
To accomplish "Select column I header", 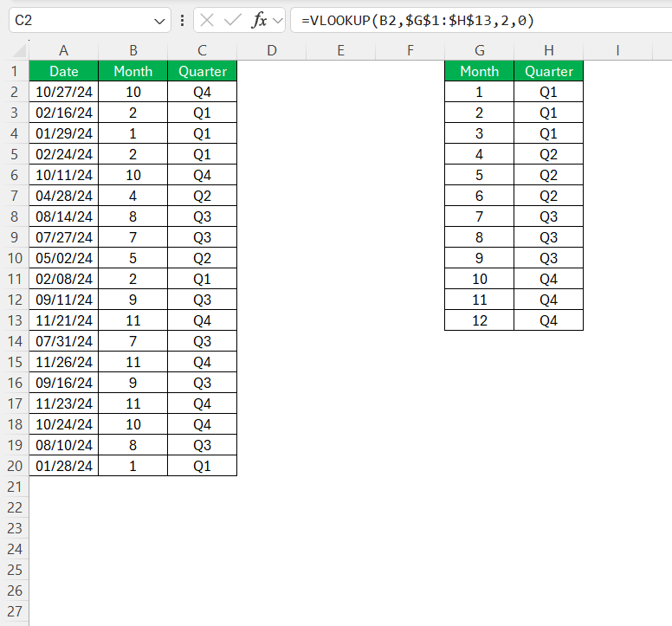I will pos(618,50).
